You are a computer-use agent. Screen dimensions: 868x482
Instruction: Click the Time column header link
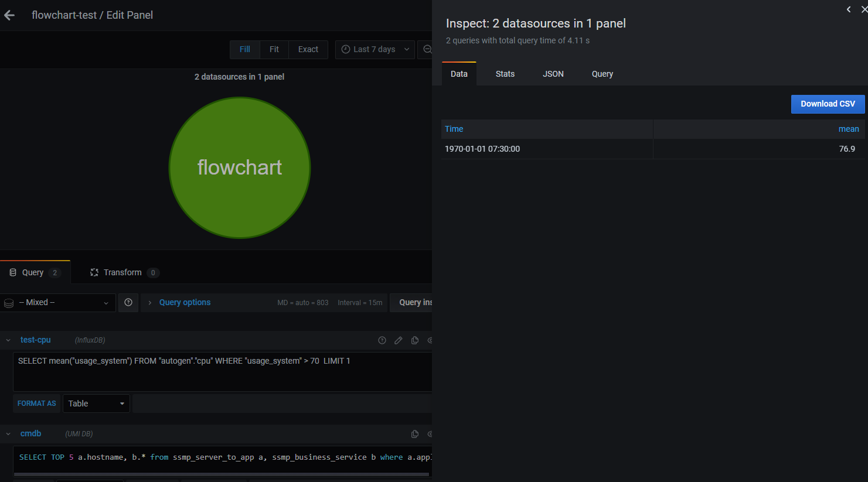[x=453, y=129]
